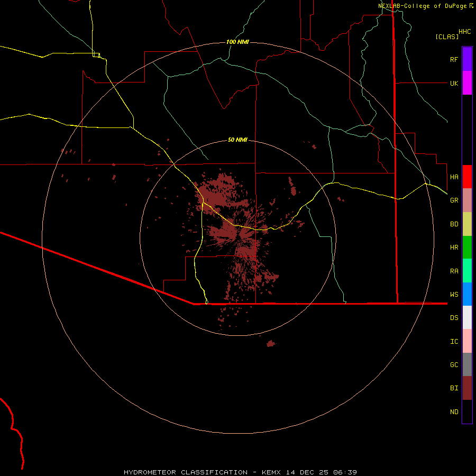The width and height of the screenshot is (476, 476).
Task: Click the "GR" legend label
Action: [x=454, y=200]
